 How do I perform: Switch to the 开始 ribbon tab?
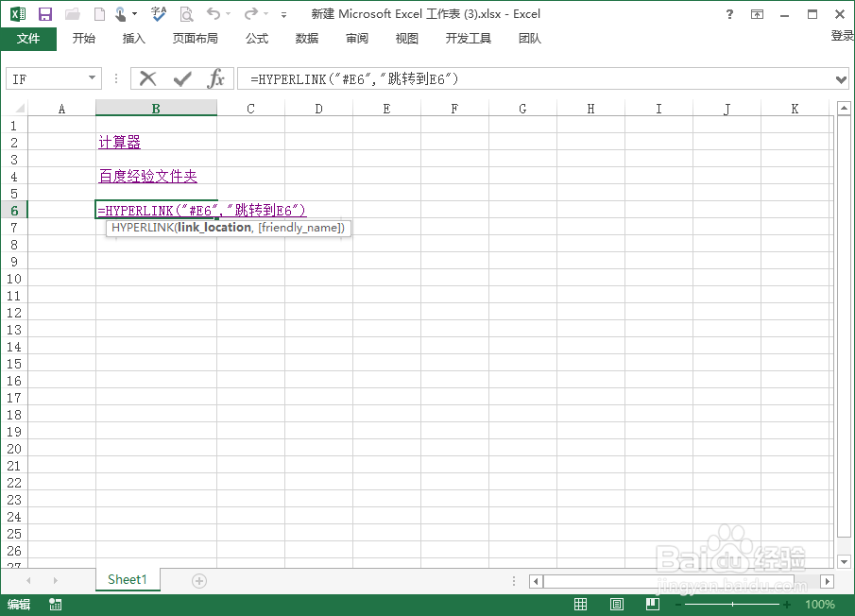[x=84, y=38]
